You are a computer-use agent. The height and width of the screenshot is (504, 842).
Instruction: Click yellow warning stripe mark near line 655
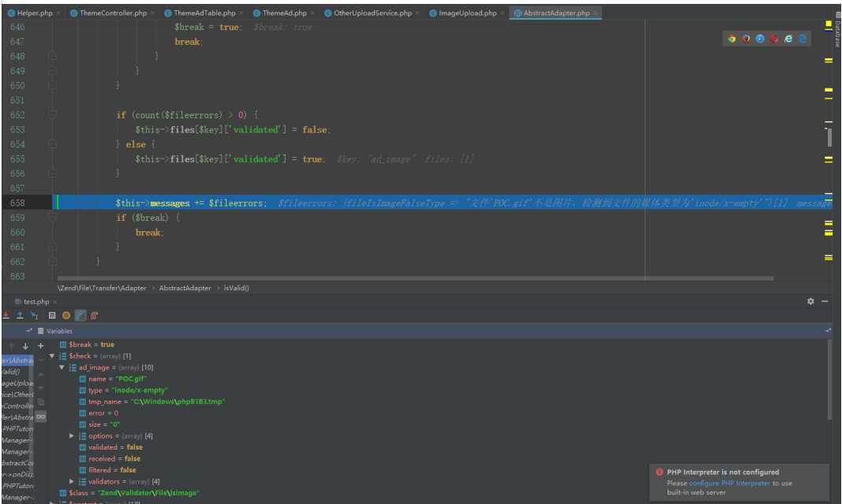pyautogui.click(x=829, y=159)
